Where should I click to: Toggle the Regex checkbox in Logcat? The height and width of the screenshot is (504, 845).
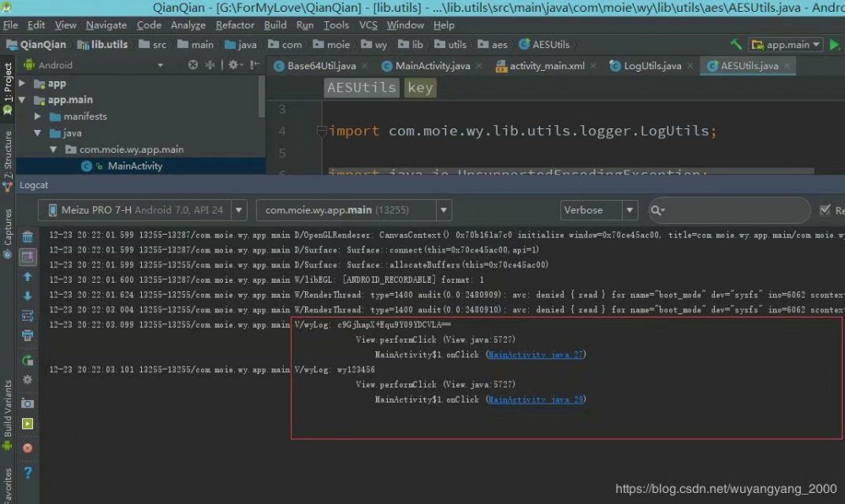(826, 211)
